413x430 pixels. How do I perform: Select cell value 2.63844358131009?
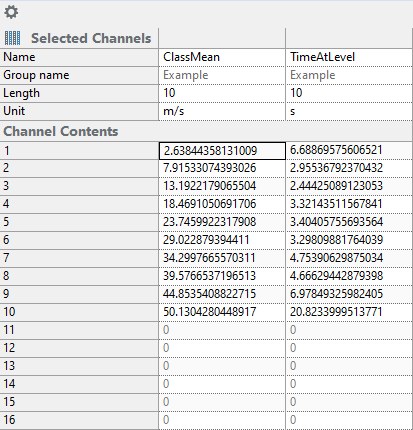coord(222,151)
